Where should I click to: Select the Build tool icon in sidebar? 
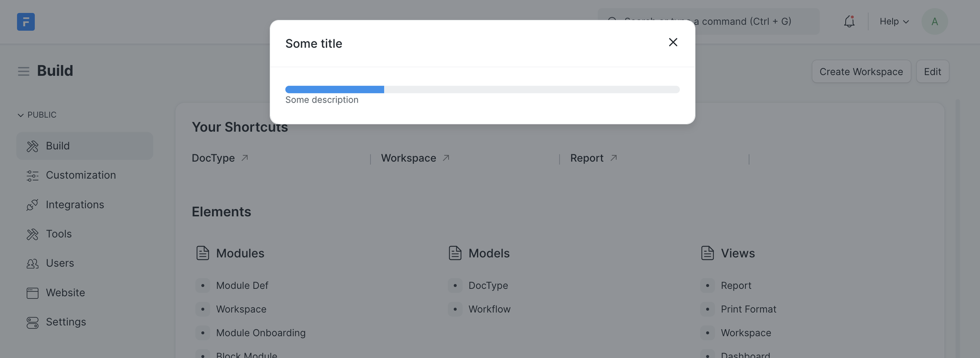tap(32, 146)
